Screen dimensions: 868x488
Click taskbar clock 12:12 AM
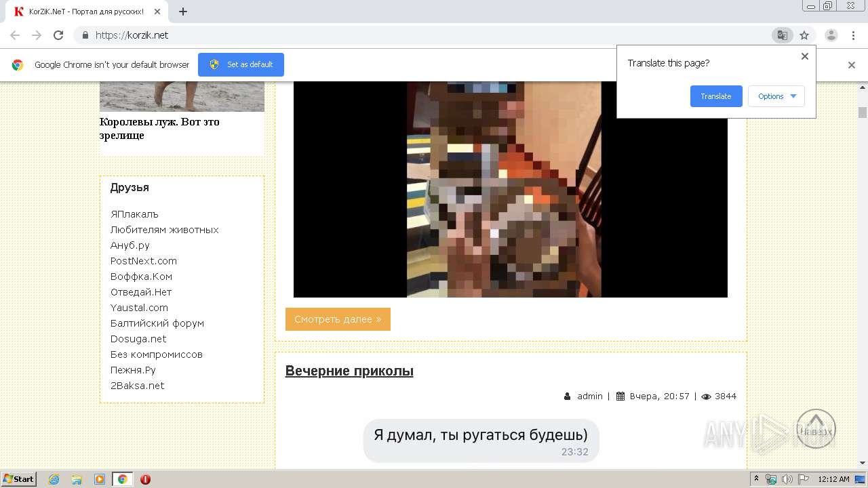coord(833,479)
